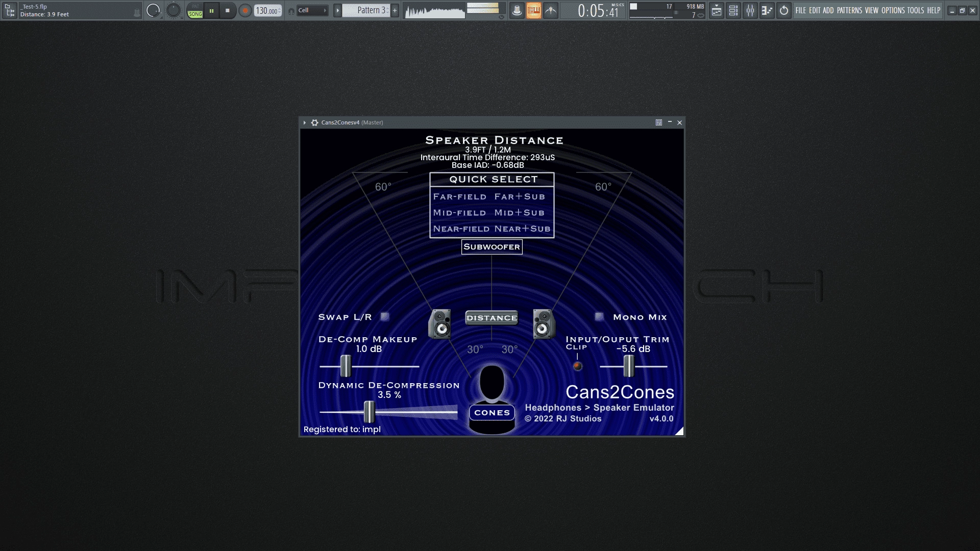
Task: Click the snap magnet icon
Action: pos(291,11)
